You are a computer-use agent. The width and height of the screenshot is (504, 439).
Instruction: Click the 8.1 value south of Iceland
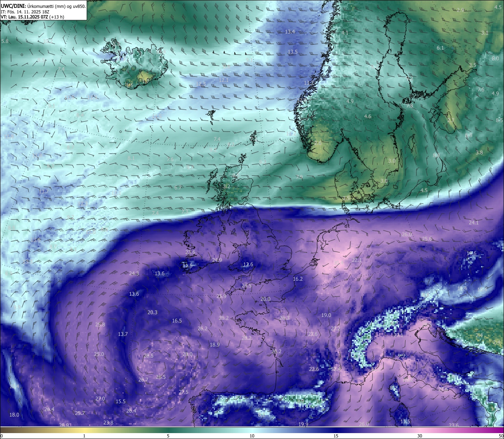(x=131, y=158)
